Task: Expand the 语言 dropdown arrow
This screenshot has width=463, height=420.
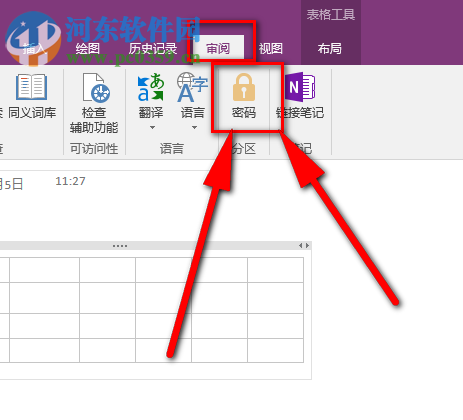Action: 194,128
